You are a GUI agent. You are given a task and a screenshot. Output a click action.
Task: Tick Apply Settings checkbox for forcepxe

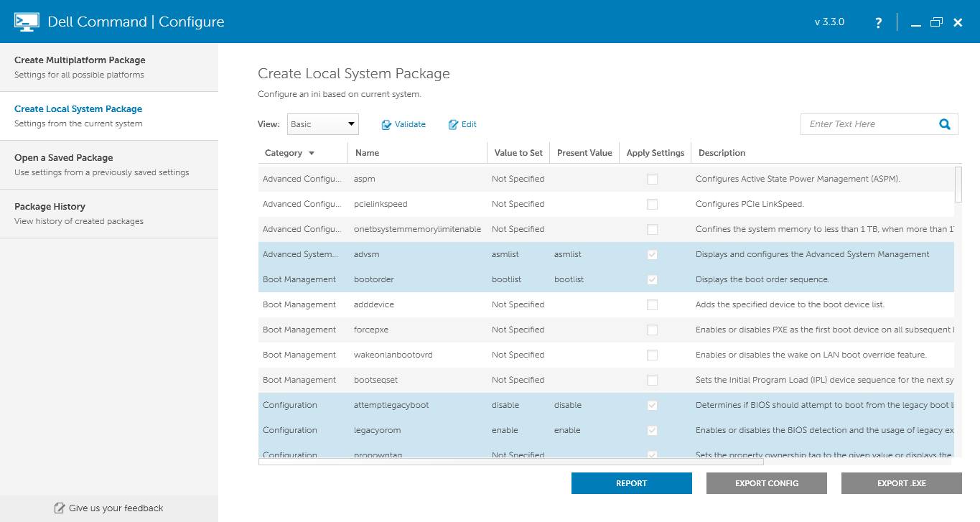(x=652, y=330)
